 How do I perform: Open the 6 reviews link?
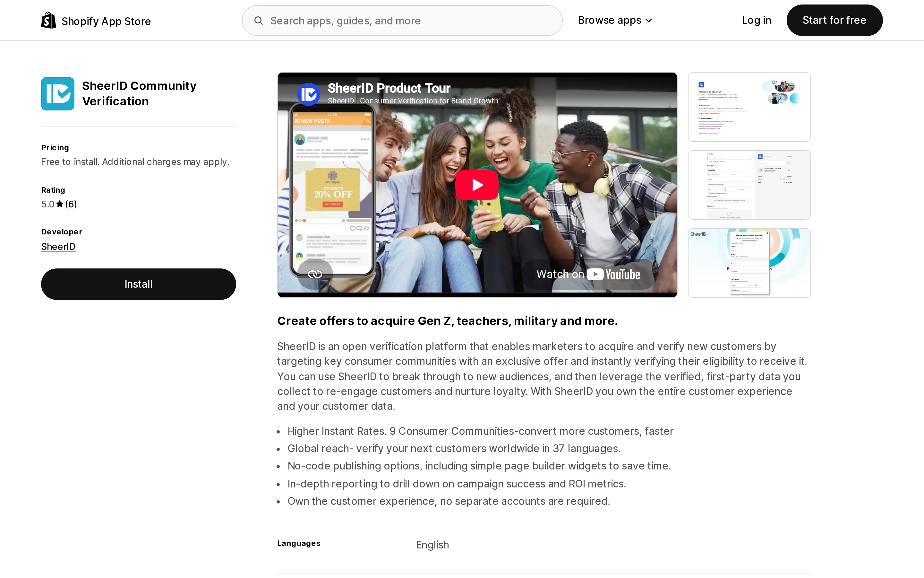(71, 204)
